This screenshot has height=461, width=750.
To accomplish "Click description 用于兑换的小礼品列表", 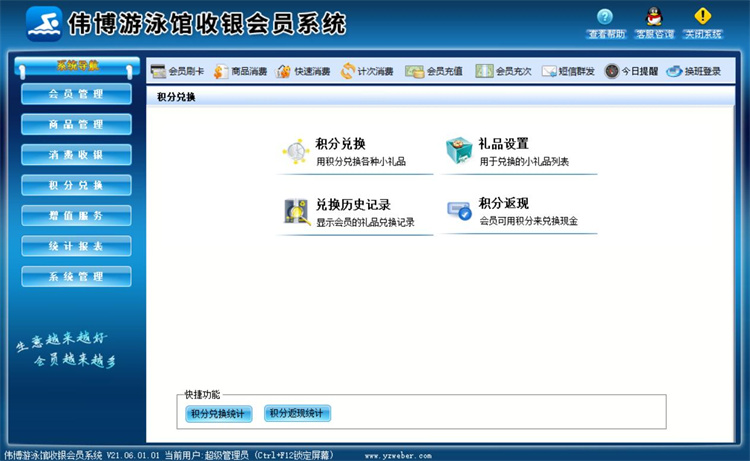I will [x=524, y=162].
